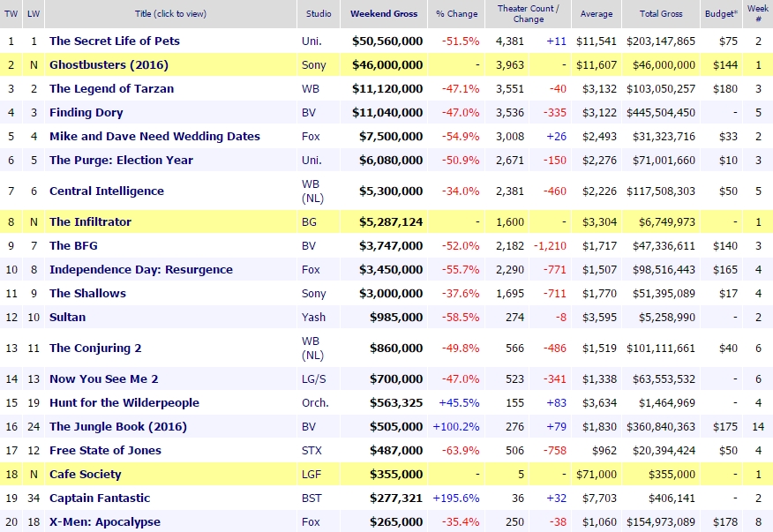The height and width of the screenshot is (532, 773).
Task: Click Fox studio in Mike and Dave row
Action: coord(311,136)
